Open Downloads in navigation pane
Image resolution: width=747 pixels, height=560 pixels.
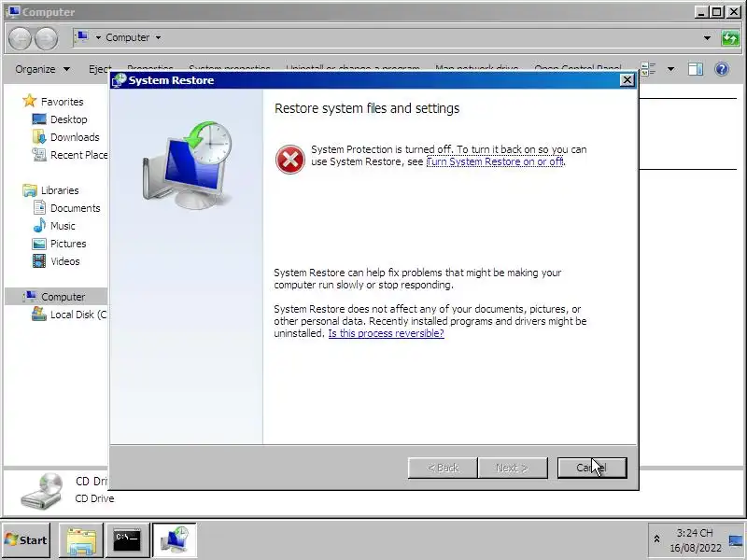75,137
